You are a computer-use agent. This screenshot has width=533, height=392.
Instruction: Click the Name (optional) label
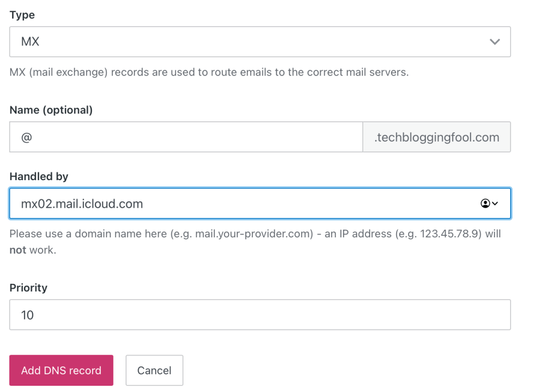pos(51,110)
